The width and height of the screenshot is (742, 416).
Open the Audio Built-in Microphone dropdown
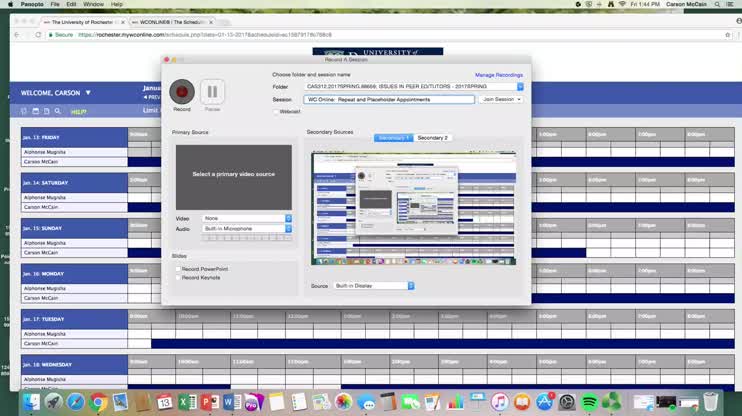(247, 229)
